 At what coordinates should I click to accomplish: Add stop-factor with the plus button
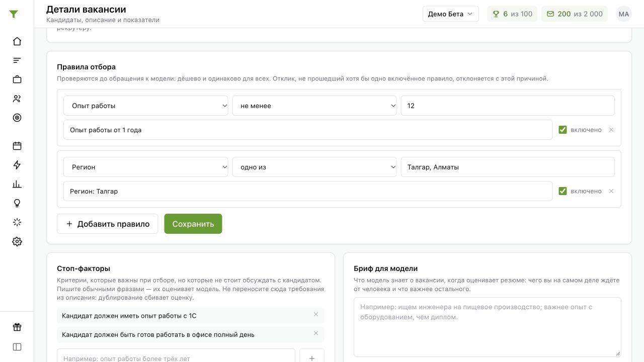point(312,358)
